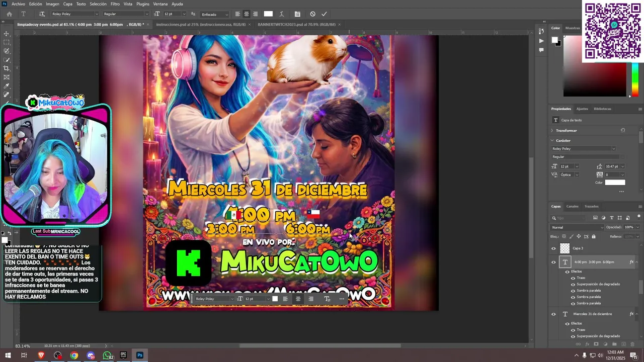Filter layers by shape layers icon
The image size is (644, 362).
click(x=620, y=218)
